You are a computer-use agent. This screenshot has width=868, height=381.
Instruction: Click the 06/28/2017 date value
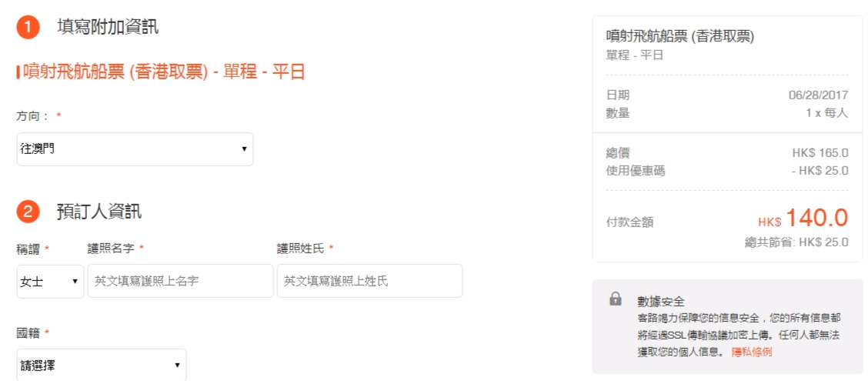tap(818, 95)
